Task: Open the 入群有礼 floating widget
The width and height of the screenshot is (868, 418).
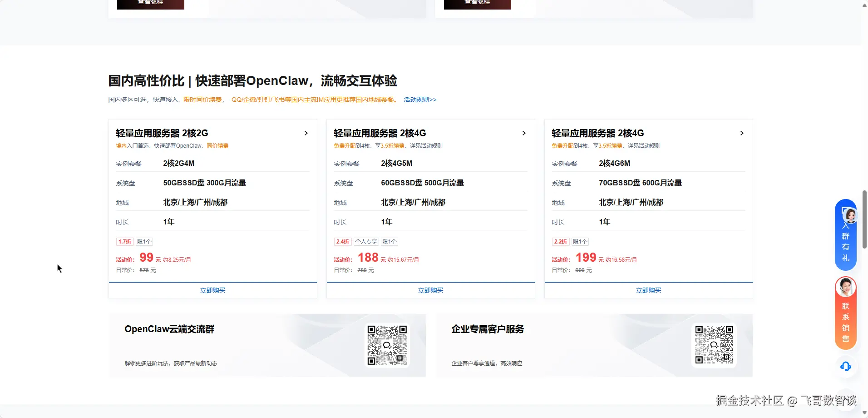Action: [x=846, y=235]
